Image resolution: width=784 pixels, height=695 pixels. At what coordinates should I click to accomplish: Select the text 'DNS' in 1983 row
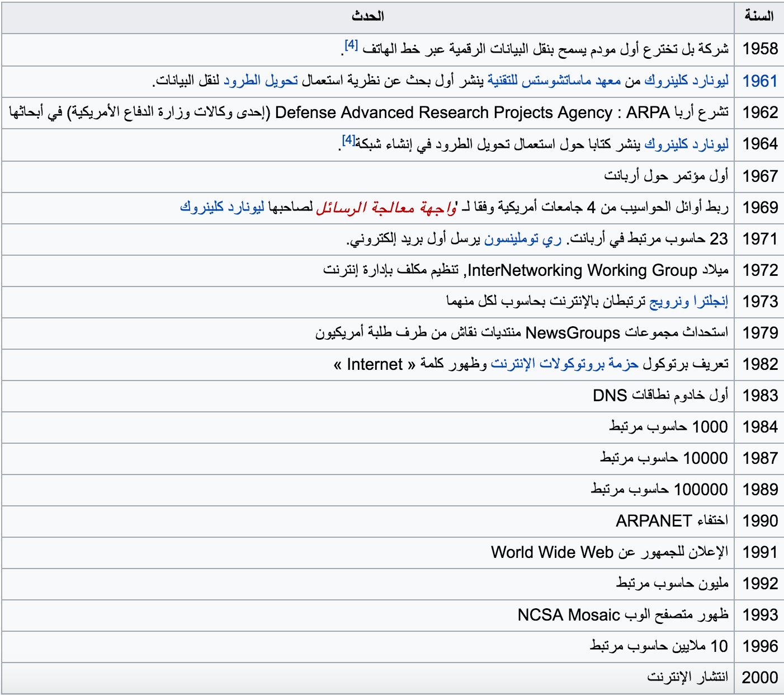610,396
